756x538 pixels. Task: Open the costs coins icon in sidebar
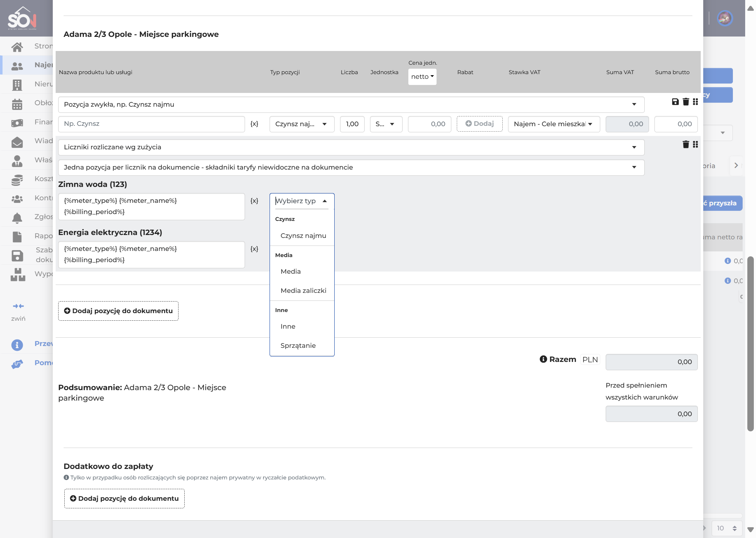pyautogui.click(x=17, y=180)
